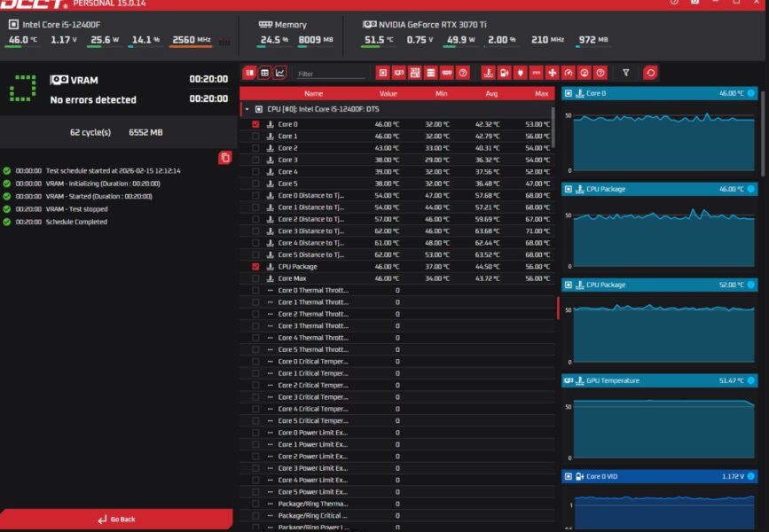Click the Go Back button

tap(116, 519)
